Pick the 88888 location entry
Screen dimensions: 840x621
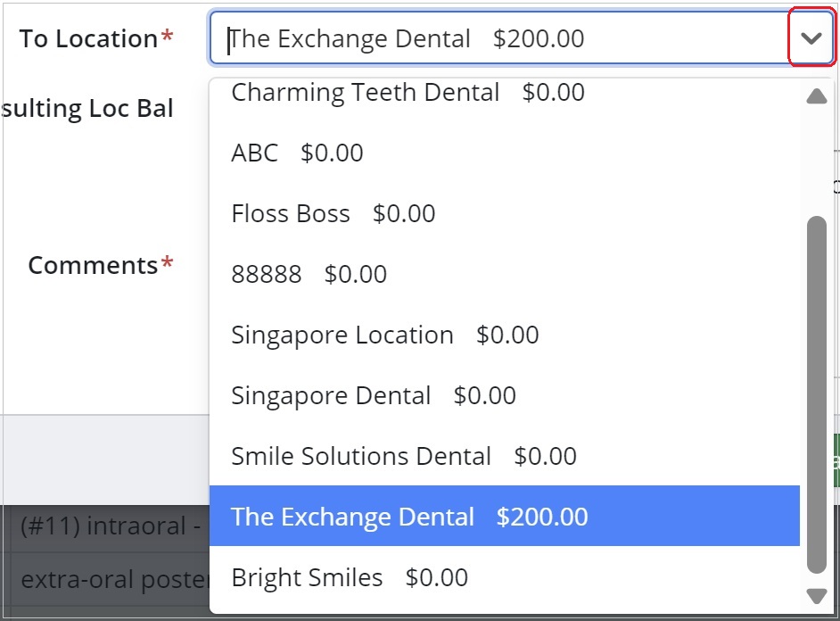pyautogui.click(x=309, y=274)
